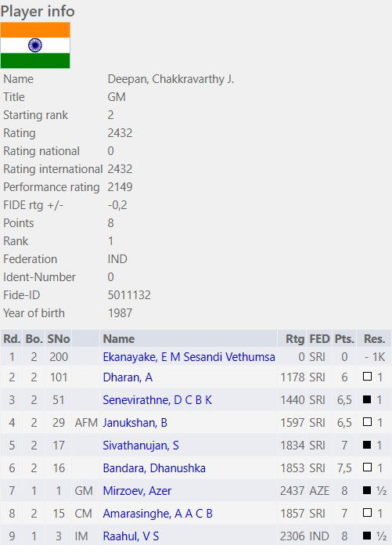
Task: Click the Rtg column header
Action: pos(295,339)
